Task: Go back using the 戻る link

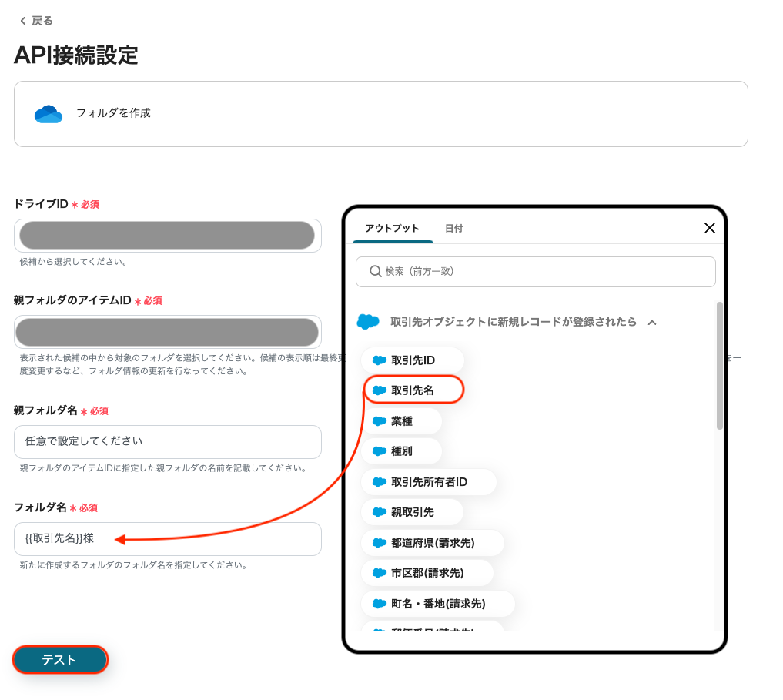Action: click(36, 21)
